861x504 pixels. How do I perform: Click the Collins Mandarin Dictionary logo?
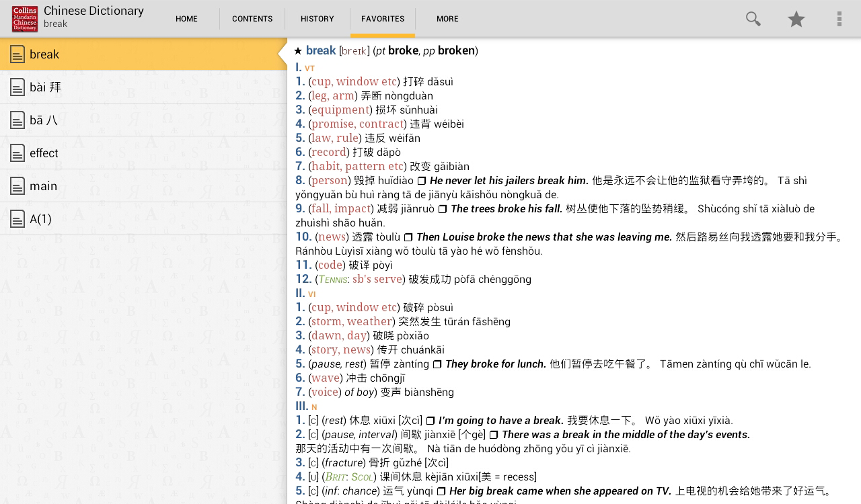pos(24,19)
